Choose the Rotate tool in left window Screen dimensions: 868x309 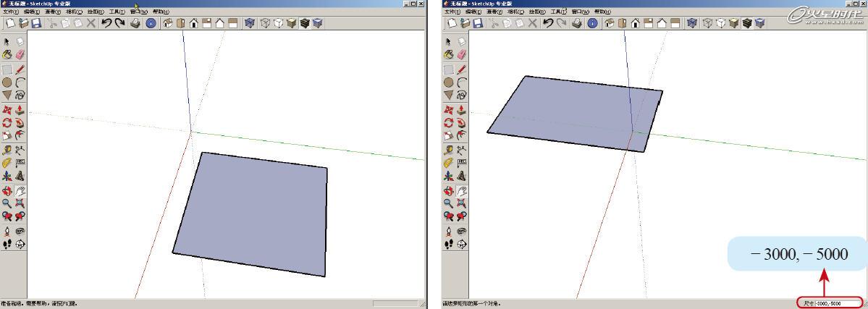point(7,122)
